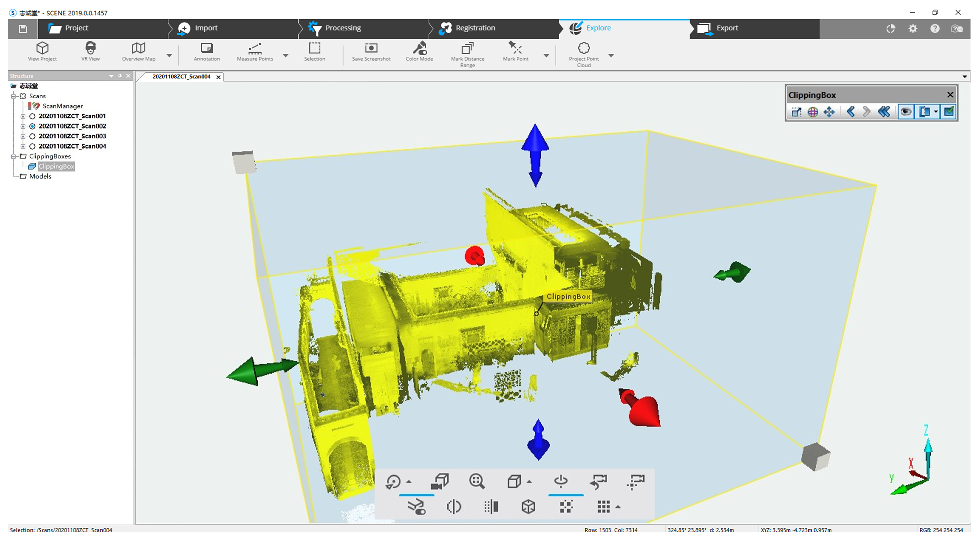
Task: Click the Save Screenshot icon
Action: click(371, 52)
